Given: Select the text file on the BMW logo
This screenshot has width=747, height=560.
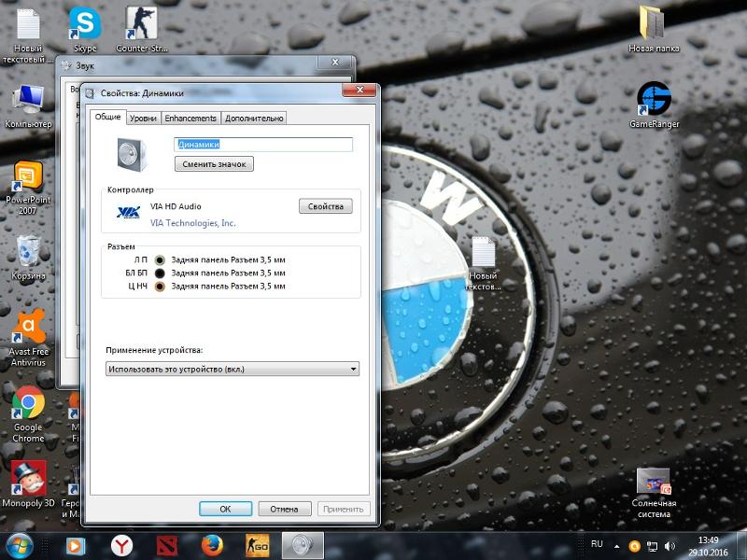Looking at the screenshot, I should coord(483,263).
